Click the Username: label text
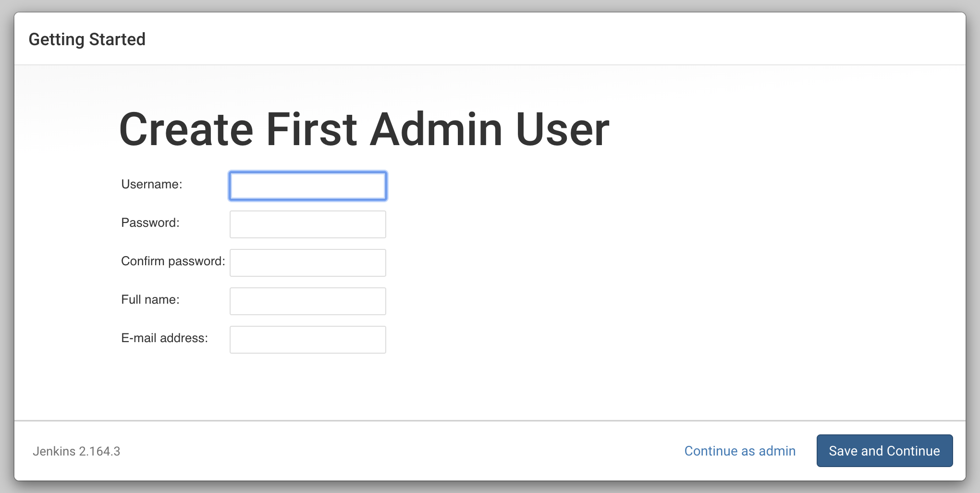 pyautogui.click(x=151, y=185)
